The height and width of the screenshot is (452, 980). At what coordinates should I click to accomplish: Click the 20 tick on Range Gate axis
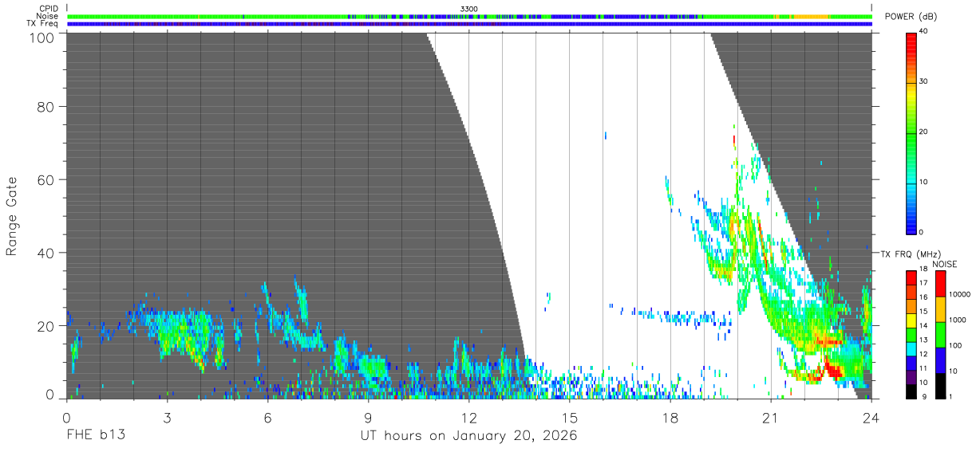click(45, 326)
